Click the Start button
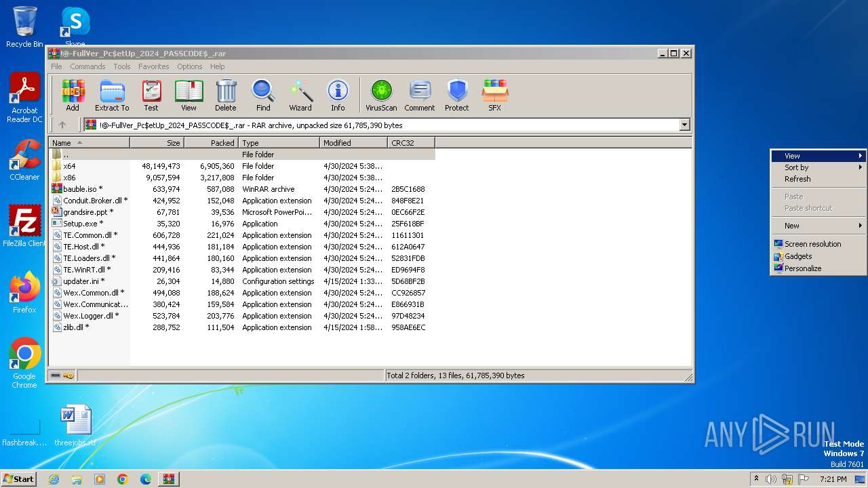 click(x=18, y=479)
